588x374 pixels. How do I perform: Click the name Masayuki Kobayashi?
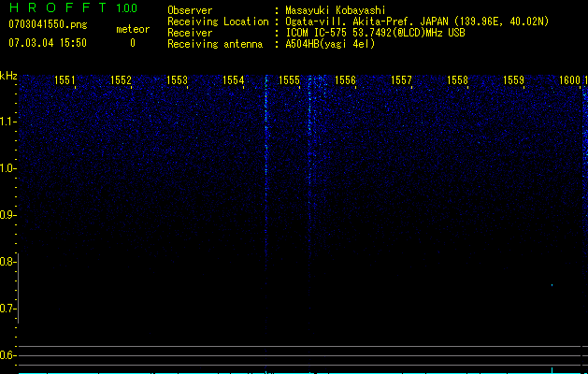tap(336, 10)
